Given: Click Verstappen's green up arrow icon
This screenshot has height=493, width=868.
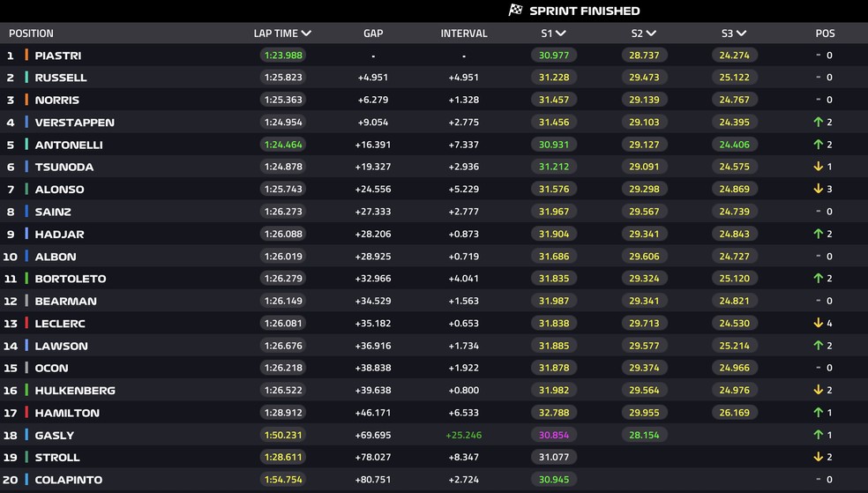Looking at the screenshot, I should [x=818, y=123].
